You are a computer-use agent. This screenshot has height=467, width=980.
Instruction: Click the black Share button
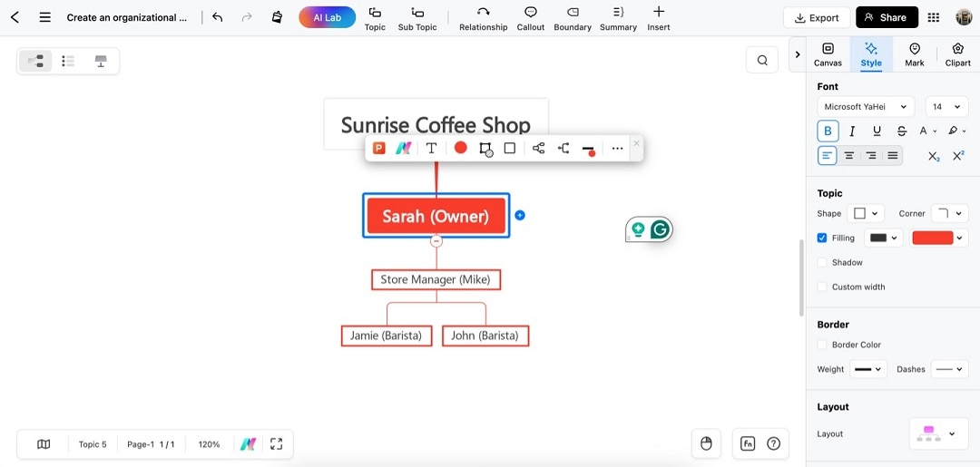pyautogui.click(x=887, y=17)
